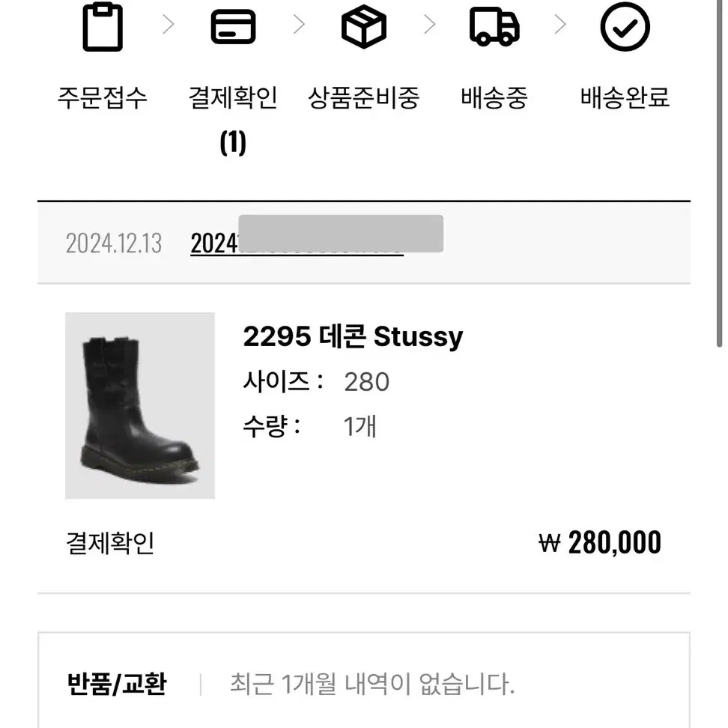
Task: Select the 결제확인 (1) status label
Action: click(x=233, y=121)
